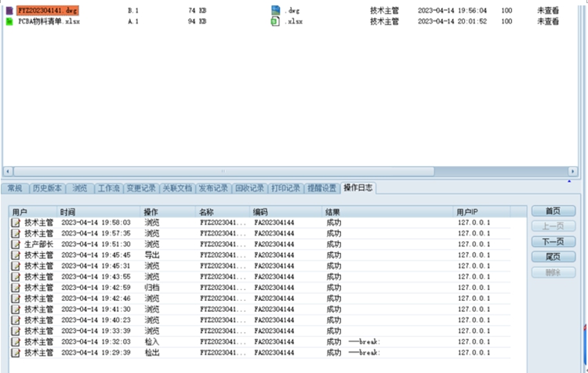Click the blue .dwg file type icon

(275, 10)
